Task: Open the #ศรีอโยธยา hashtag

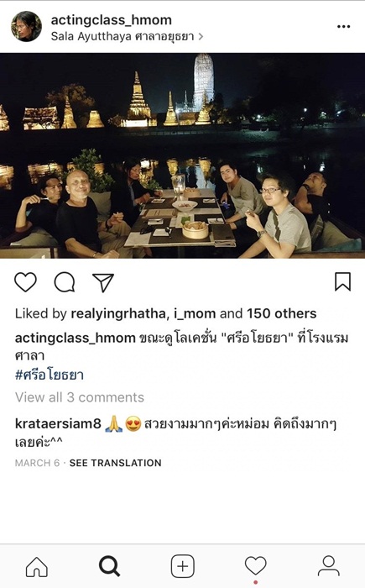Action: pyautogui.click(x=50, y=375)
